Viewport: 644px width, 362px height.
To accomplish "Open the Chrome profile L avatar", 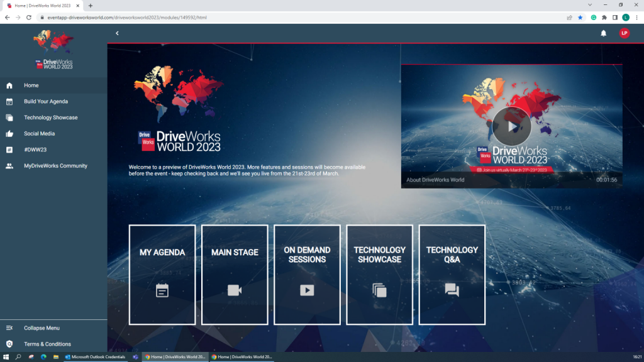I will (626, 18).
